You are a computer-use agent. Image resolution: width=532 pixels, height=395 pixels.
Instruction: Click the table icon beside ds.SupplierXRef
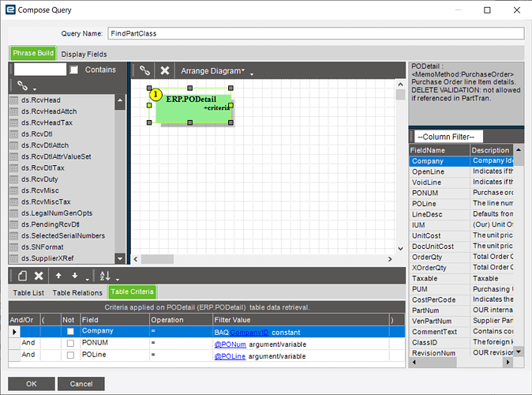13,258
